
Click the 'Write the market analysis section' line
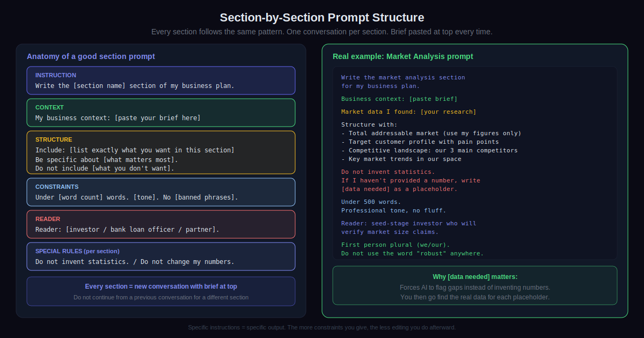(403, 77)
